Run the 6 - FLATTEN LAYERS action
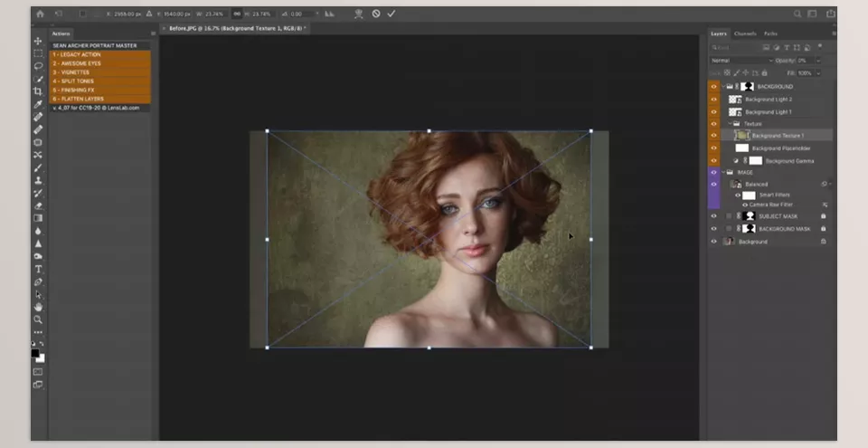868x448 pixels. pos(100,100)
